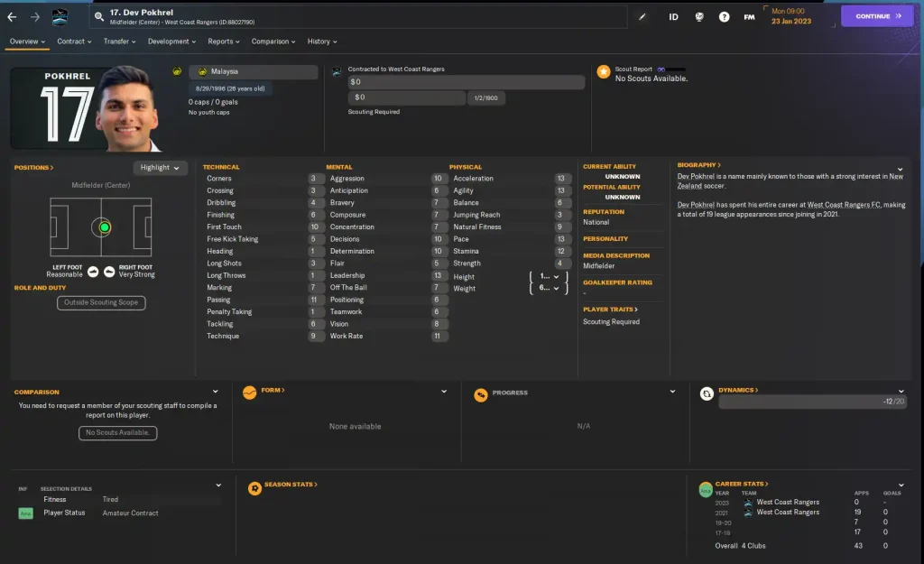
Task: Click the Form panel orange icon
Action: pyautogui.click(x=249, y=393)
